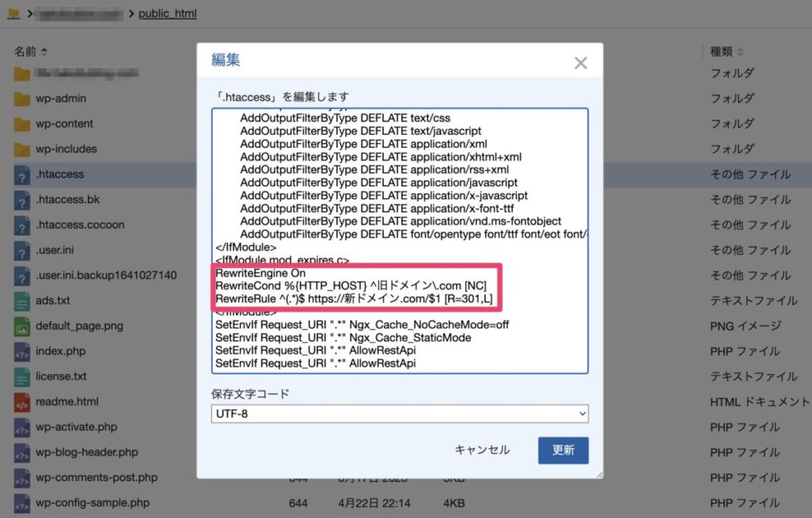Click the wp-includes folder icon

(x=21, y=149)
